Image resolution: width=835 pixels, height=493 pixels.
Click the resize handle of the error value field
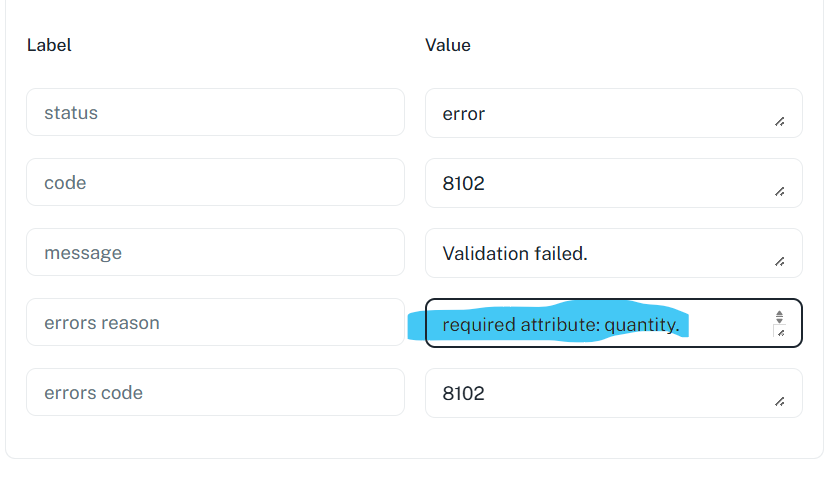click(780, 122)
